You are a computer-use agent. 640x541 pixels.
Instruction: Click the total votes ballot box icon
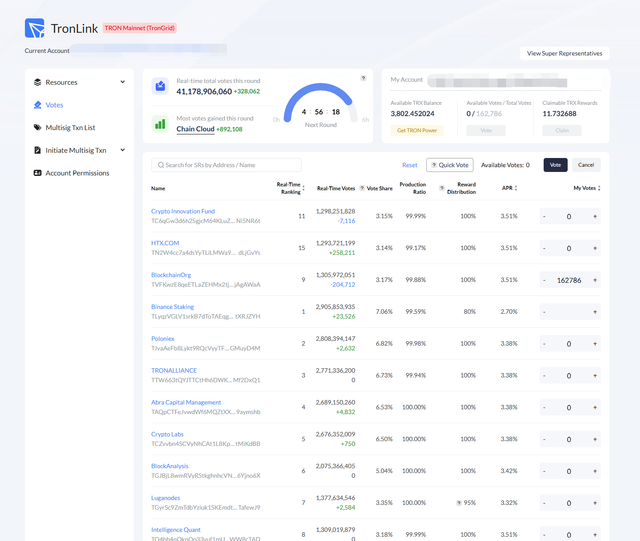click(160, 86)
